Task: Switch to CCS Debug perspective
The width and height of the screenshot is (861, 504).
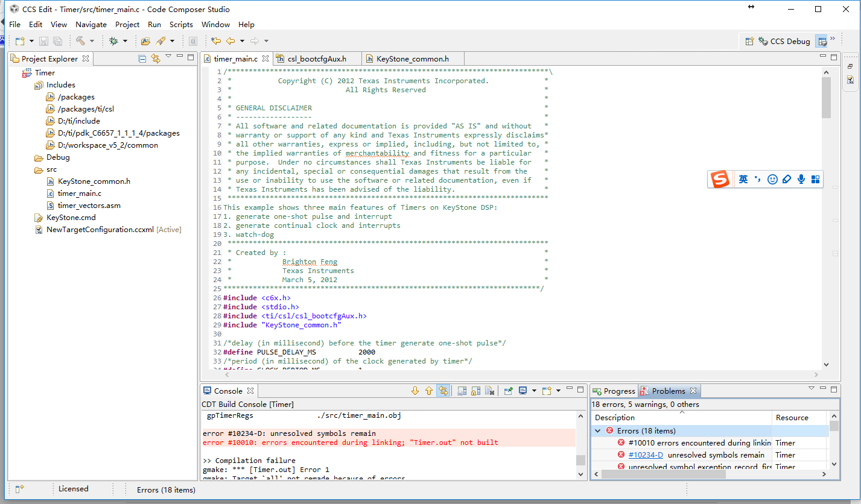Action: (784, 42)
